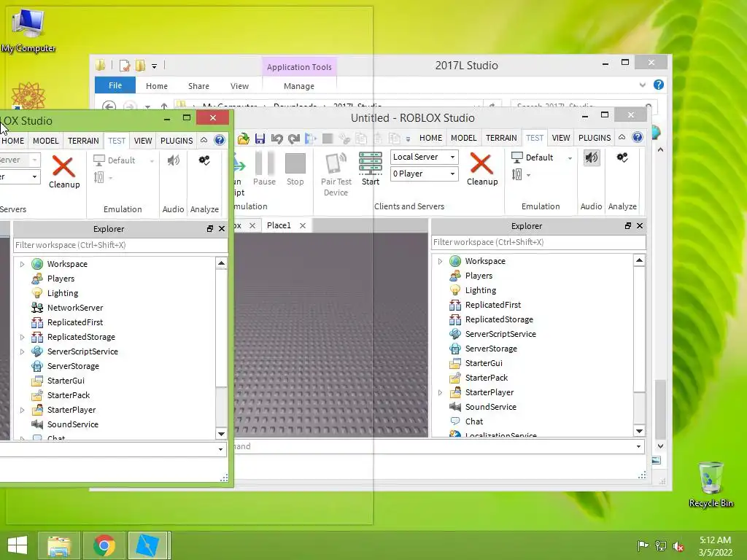This screenshot has width=747, height=560.
Task: Open Google Chrome from the taskbar
Action: point(104,545)
